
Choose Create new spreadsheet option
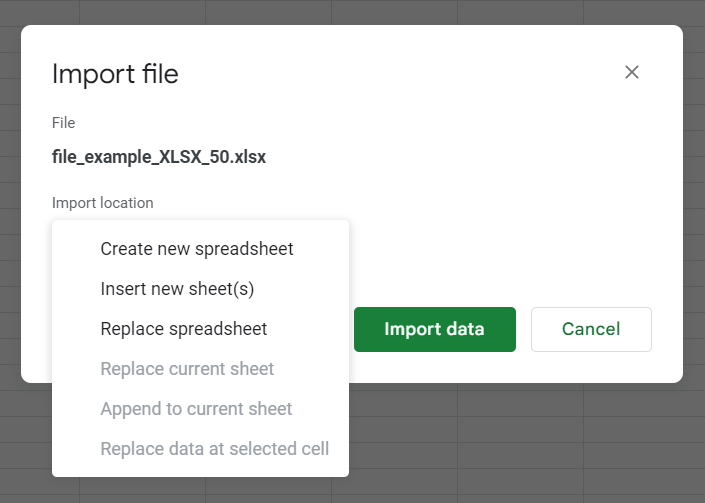point(201,249)
